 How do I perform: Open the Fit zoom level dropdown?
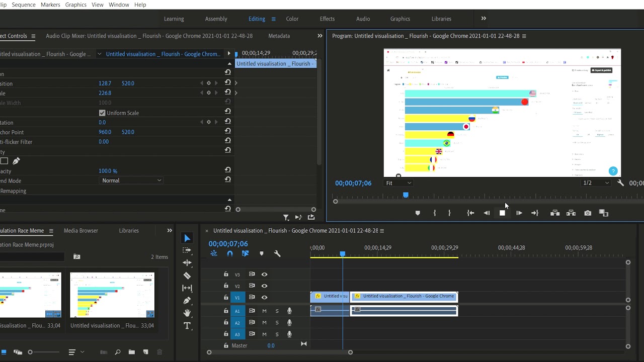click(398, 183)
